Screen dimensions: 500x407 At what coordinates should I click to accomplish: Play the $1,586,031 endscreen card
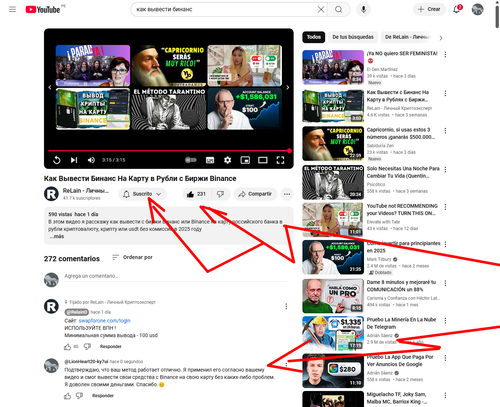point(244,109)
